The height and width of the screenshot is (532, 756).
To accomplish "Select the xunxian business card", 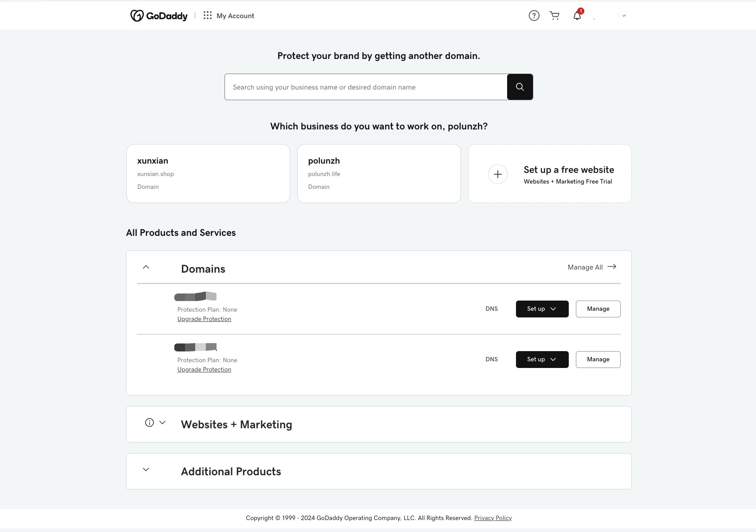I will pyautogui.click(x=208, y=173).
